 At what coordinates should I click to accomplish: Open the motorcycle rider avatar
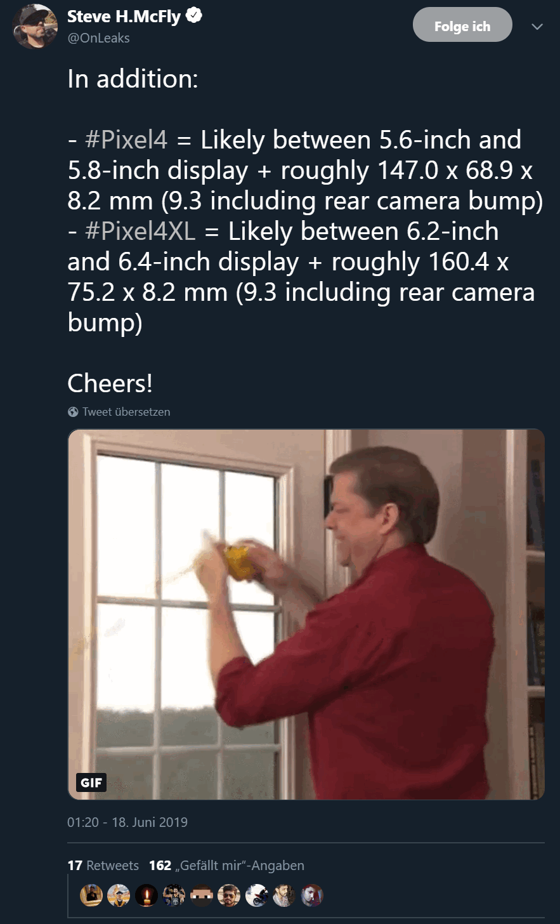coord(257,895)
